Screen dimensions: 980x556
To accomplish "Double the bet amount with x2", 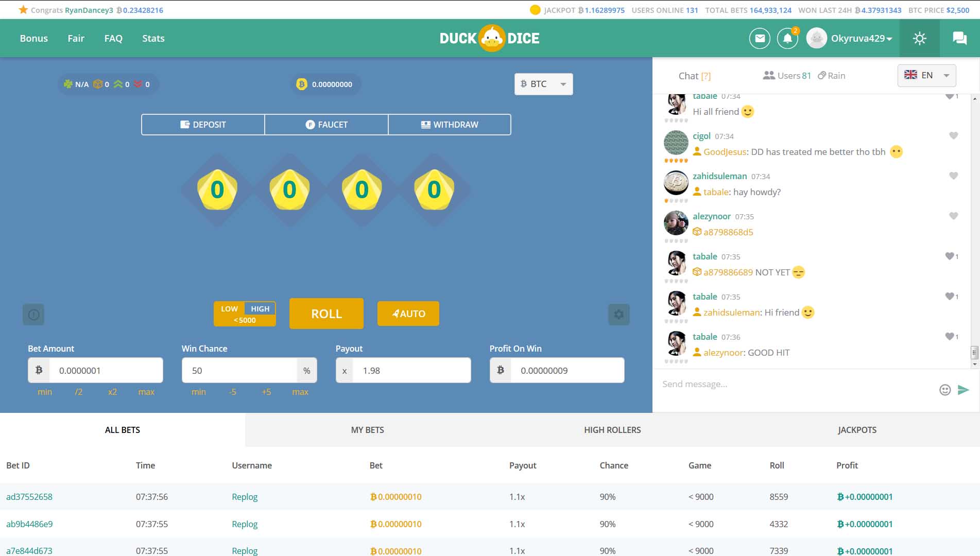I will point(112,392).
